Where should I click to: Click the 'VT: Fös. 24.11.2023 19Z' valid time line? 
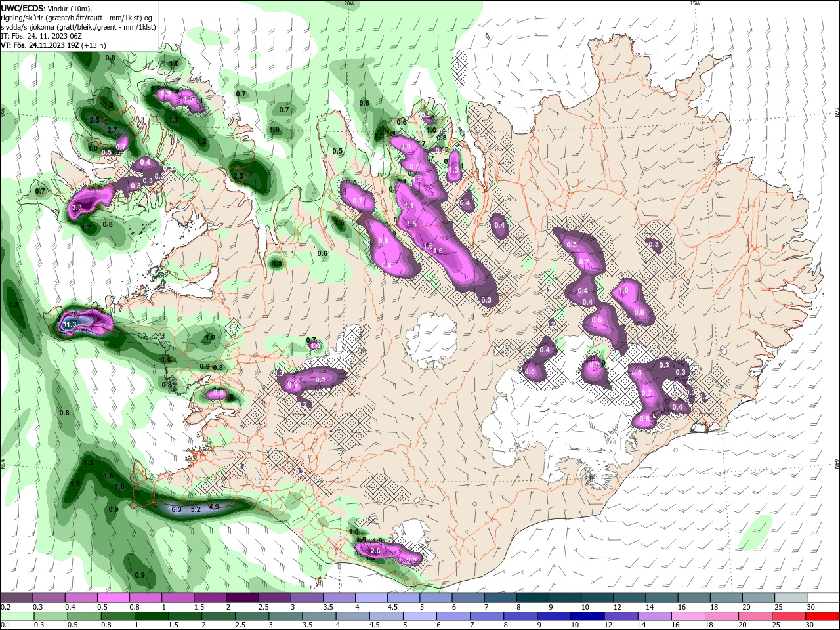click(x=41, y=45)
